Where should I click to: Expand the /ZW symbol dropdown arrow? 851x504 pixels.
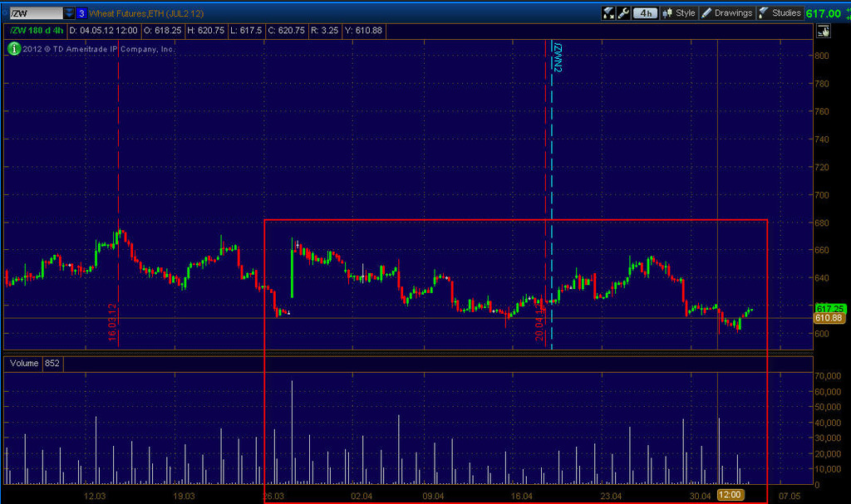pos(67,13)
